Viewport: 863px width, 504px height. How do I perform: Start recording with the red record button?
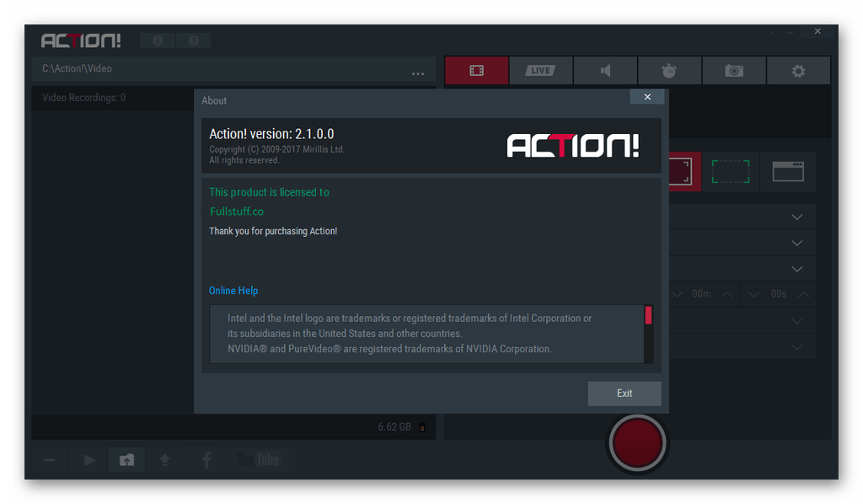pos(637,443)
